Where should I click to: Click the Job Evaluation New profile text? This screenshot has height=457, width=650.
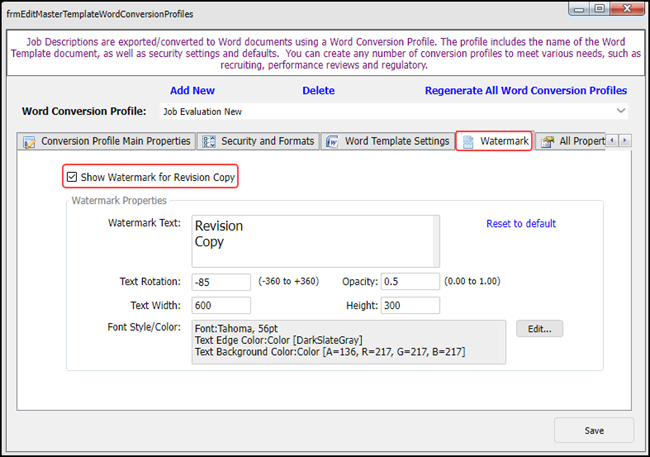coord(202,112)
